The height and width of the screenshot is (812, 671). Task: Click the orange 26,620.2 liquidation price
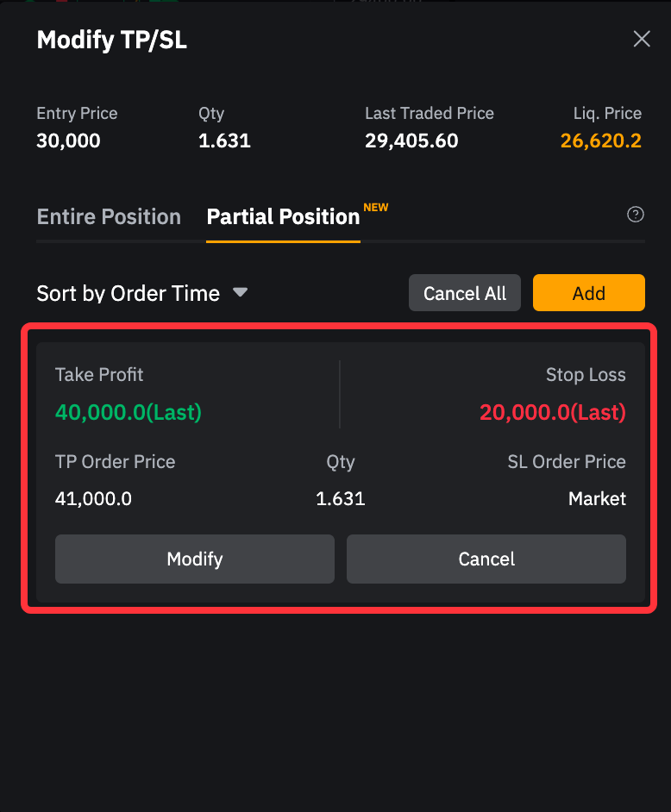tap(600, 141)
